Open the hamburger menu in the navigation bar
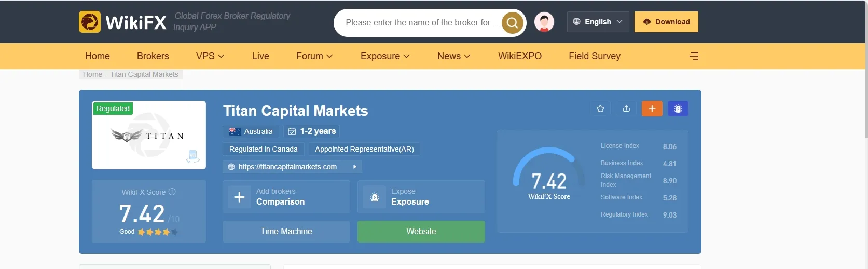 point(694,56)
